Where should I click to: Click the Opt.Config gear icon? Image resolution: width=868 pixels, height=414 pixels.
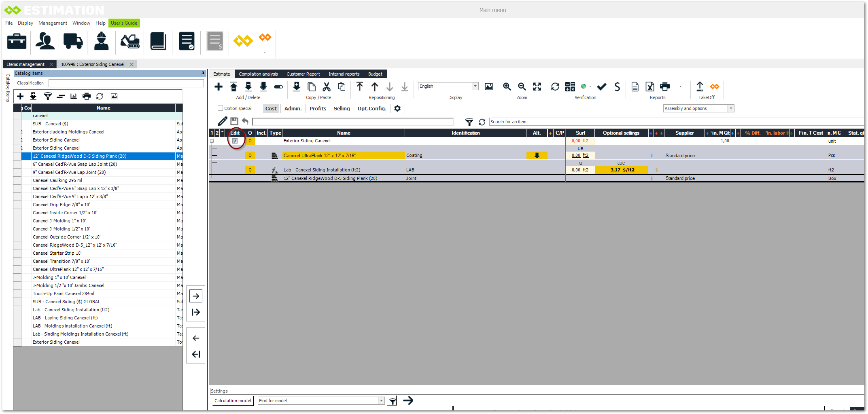coord(397,108)
